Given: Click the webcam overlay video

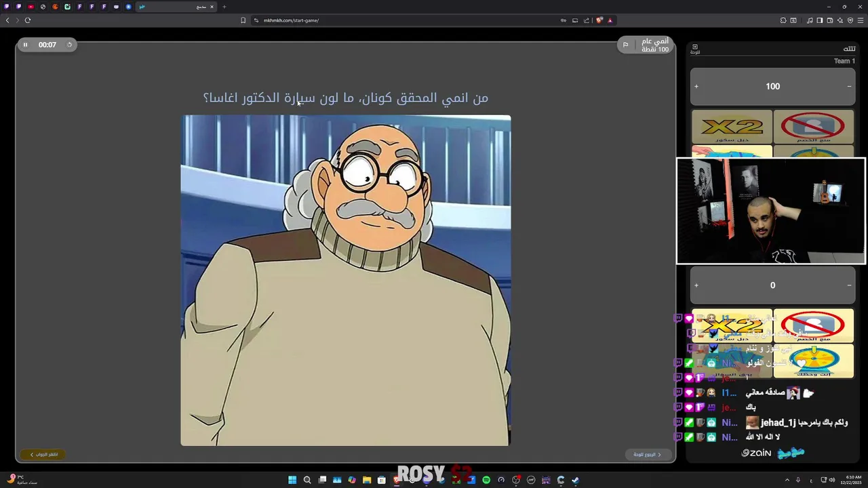Looking at the screenshot, I should 771,211.
